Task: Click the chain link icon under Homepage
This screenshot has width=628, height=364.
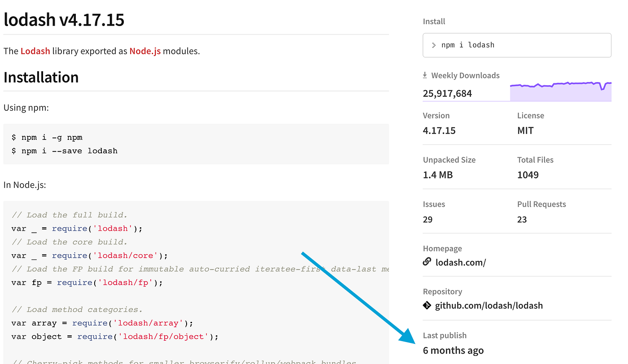Action: 427,262
